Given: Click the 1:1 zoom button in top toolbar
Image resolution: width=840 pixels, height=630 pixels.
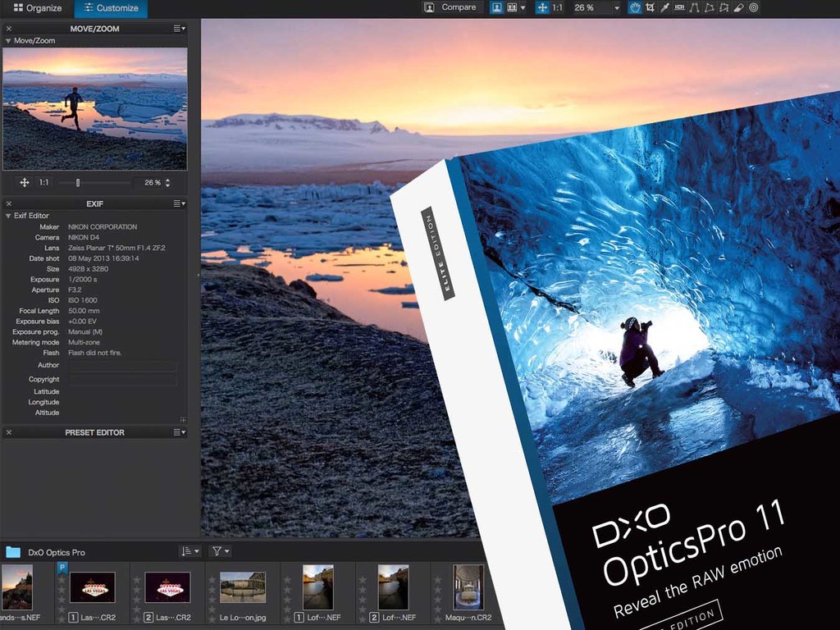Looking at the screenshot, I should click(x=557, y=8).
